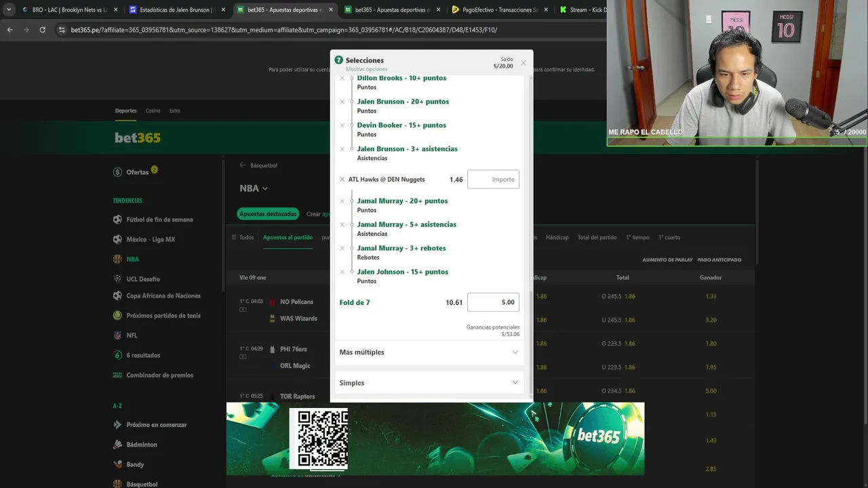Expand the Simples section

tap(429, 383)
